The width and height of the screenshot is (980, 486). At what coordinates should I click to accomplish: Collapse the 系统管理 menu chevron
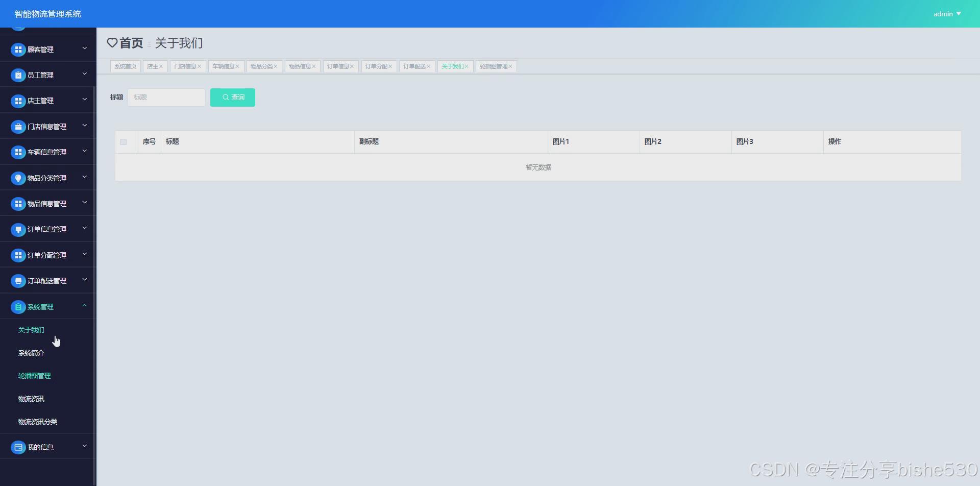click(x=85, y=306)
